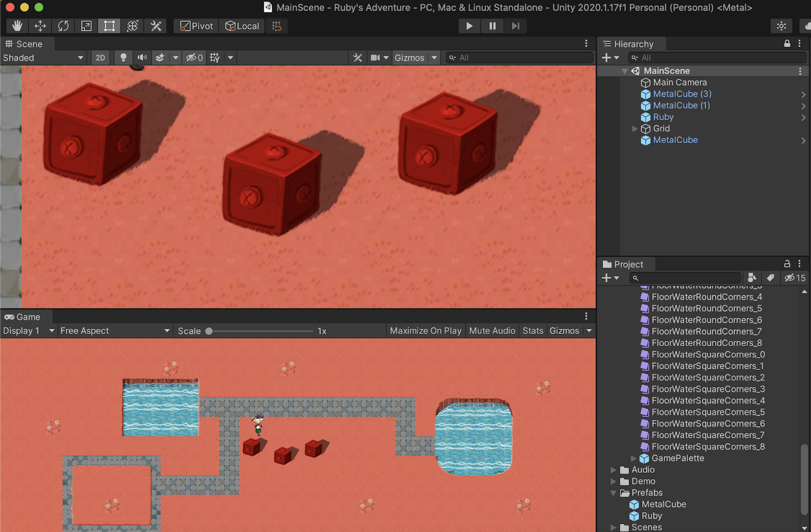Toggle Pivot handle position
This screenshot has width=811, height=532.
[197, 26]
